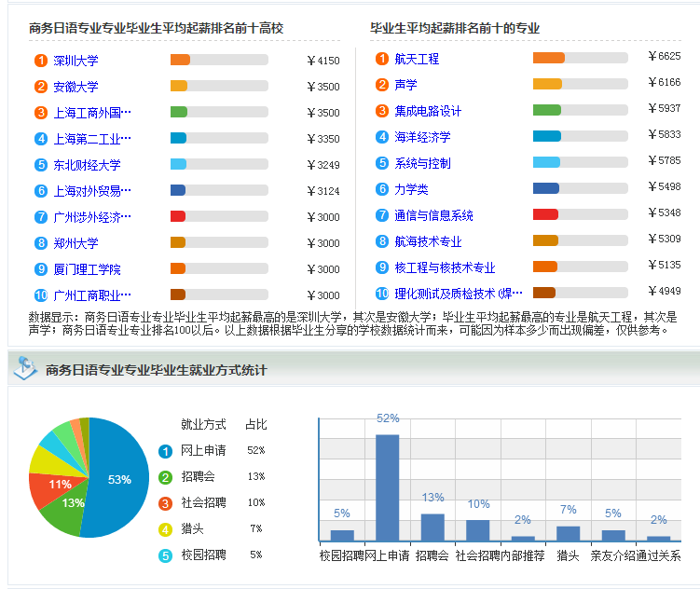Click the 就业方式 legend column header
The image size is (700, 589).
[x=203, y=424]
